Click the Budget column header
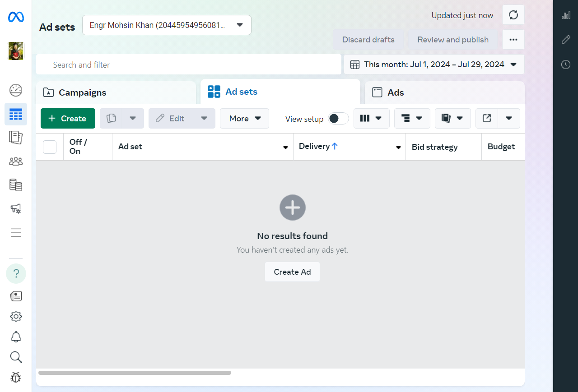Viewport: 578px width, 392px height. [x=501, y=147]
